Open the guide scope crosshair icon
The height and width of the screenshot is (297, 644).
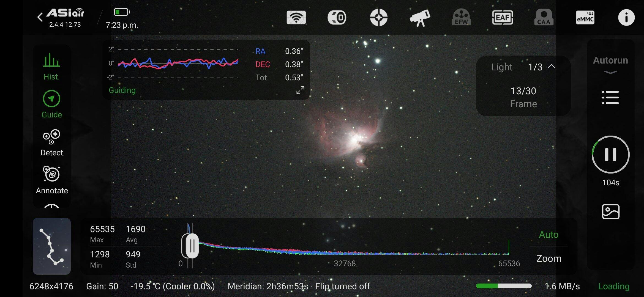point(379,18)
